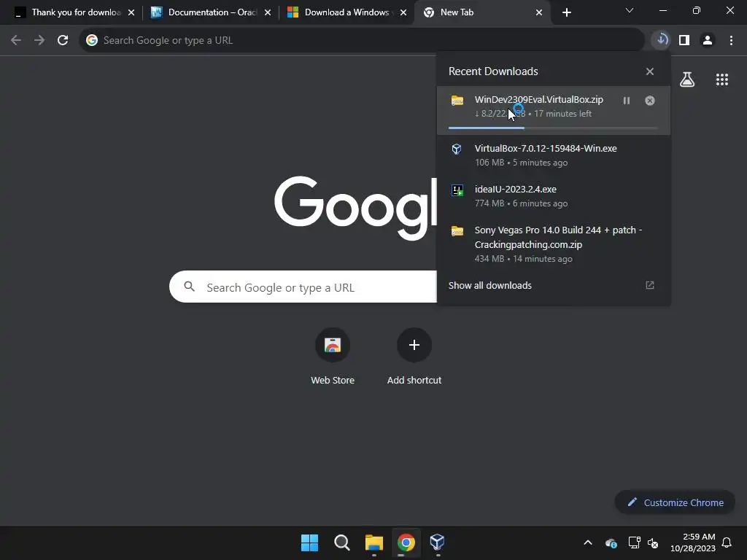Toggle the Chrome side panel
This screenshot has height=560, width=747.
[x=684, y=40]
